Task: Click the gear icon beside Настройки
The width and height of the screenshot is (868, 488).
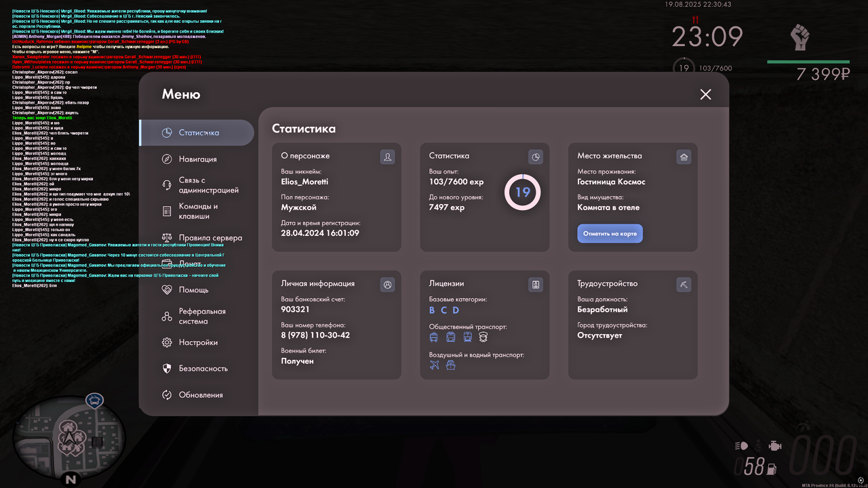Action: click(167, 343)
